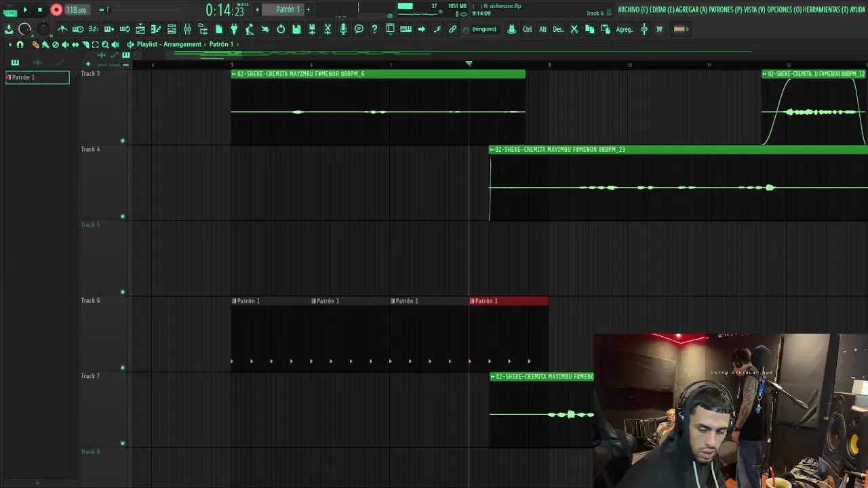Image resolution: width=868 pixels, height=488 pixels.
Task: Select the Zoom magnifier tool in playlist
Action: [x=105, y=45]
